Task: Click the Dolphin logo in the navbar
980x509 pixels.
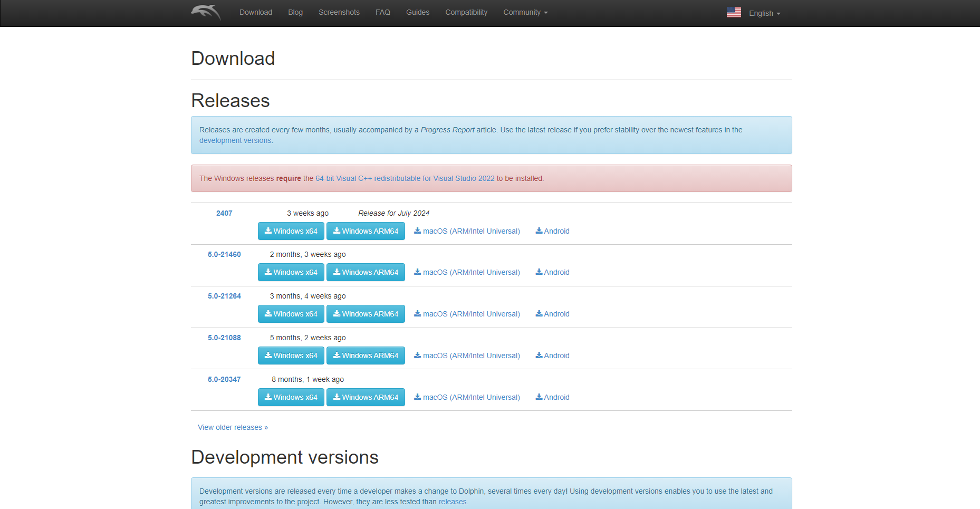Action: (x=206, y=12)
